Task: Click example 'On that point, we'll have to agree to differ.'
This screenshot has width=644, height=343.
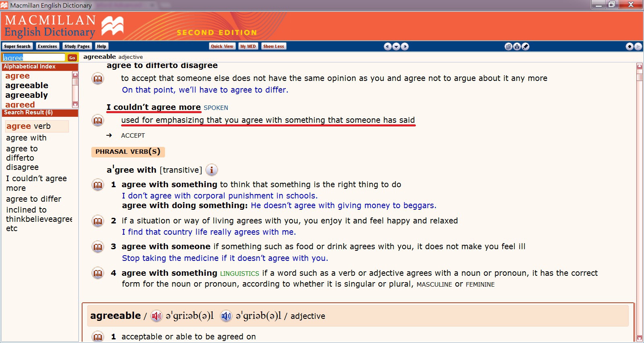Action: [x=205, y=90]
